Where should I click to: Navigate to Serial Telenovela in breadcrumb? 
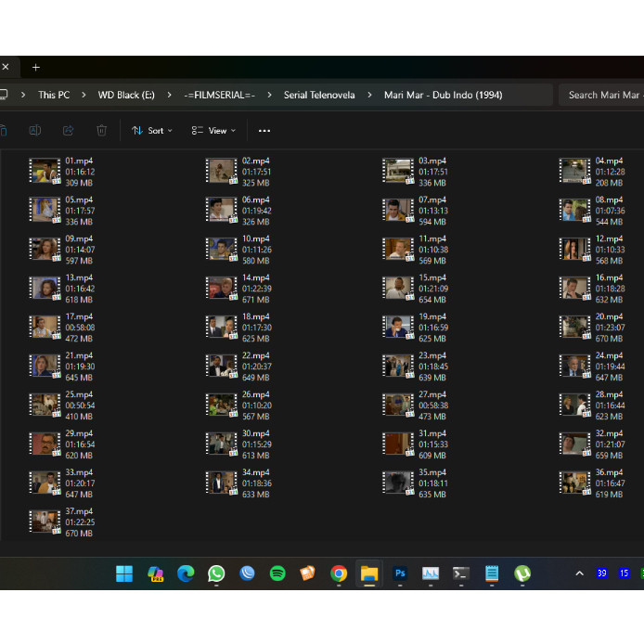[x=319, y=95]
